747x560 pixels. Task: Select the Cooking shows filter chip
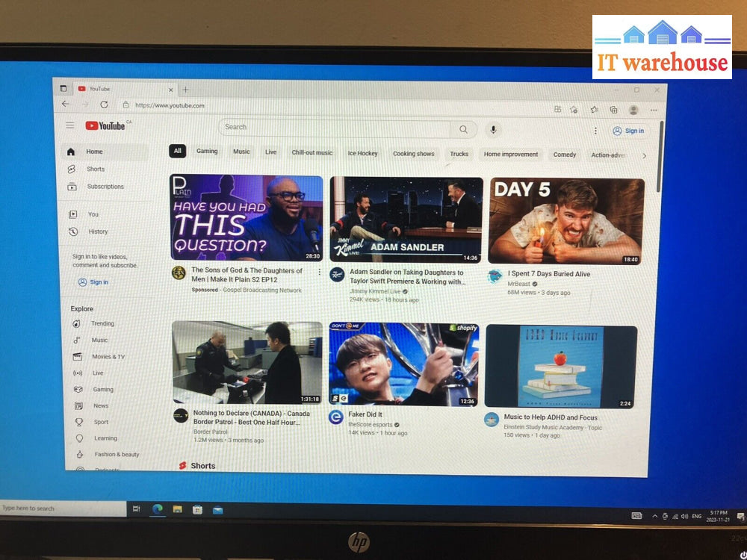413,154
